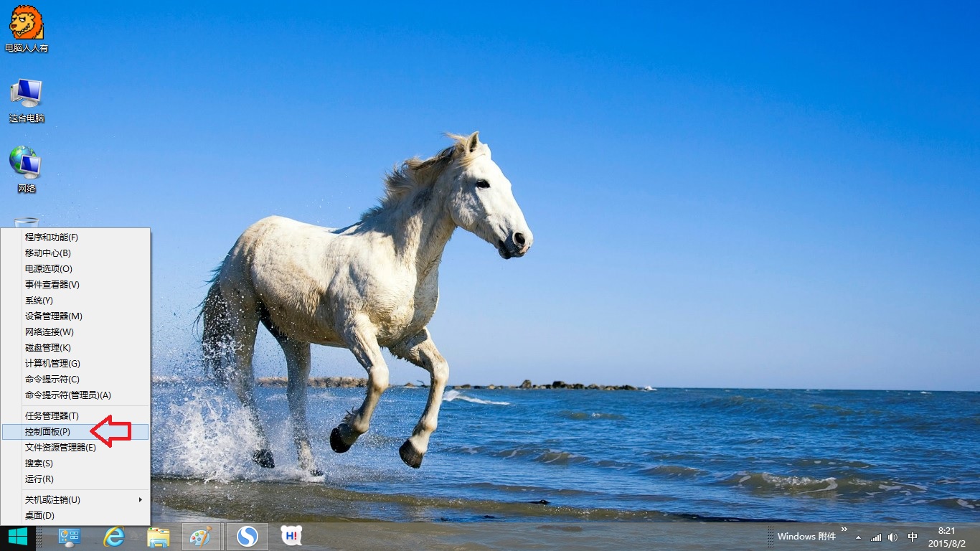Open 任务管理器(T) from the menu
The image size is (980, 551).
76,416
